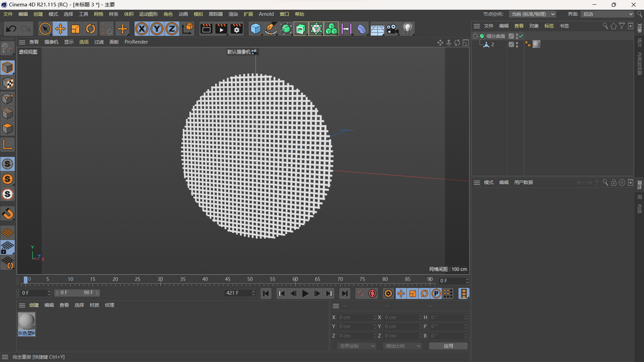This screenshot has width=644, height=362.
Task: Click the Undo arrow icon
Action: point(11,28)
